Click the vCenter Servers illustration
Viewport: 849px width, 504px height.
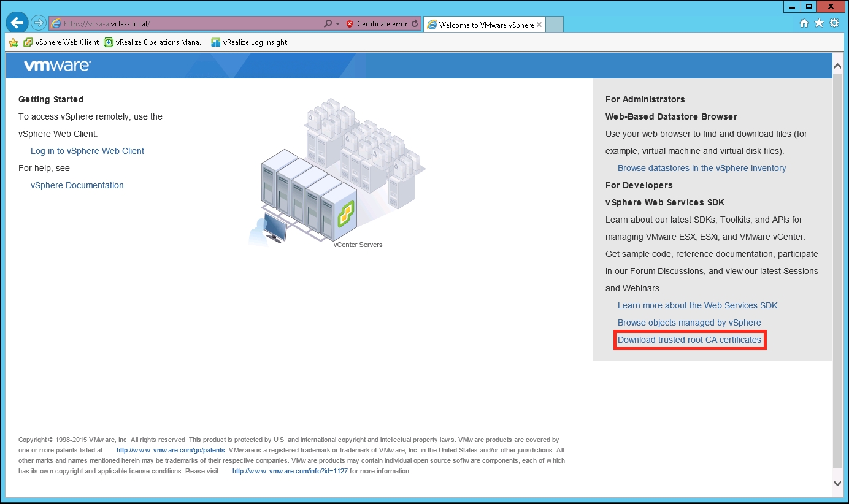(337, 172)
